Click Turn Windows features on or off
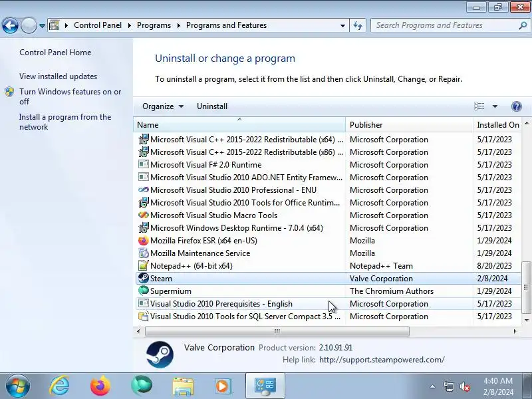 tap(70, 96)
